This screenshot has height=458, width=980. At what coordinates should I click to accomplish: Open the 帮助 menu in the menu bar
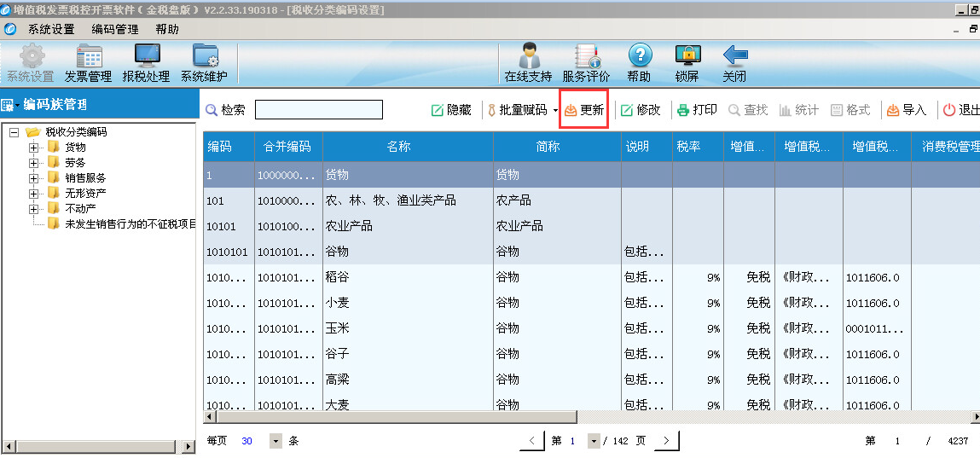click(x=167, y=29)
